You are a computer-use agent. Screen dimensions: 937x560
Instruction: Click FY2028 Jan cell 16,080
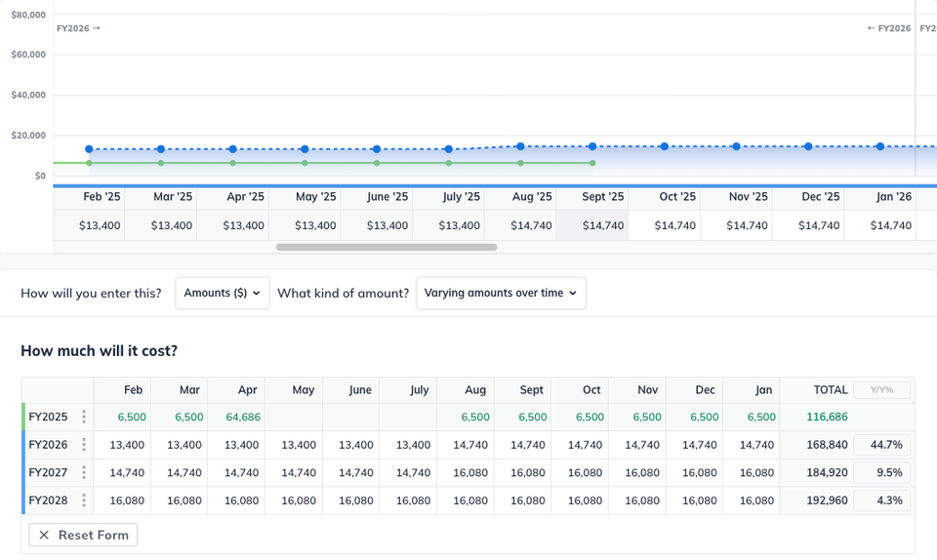coord(752,500)
